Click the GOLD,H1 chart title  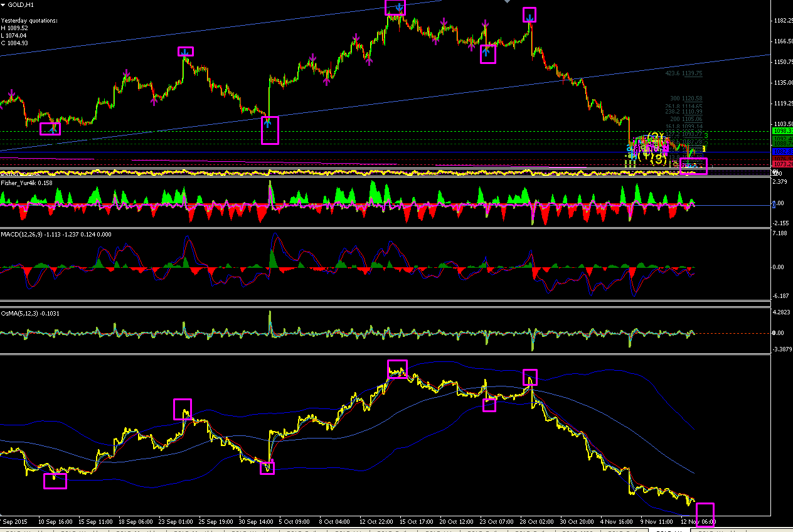coord(21,5)
